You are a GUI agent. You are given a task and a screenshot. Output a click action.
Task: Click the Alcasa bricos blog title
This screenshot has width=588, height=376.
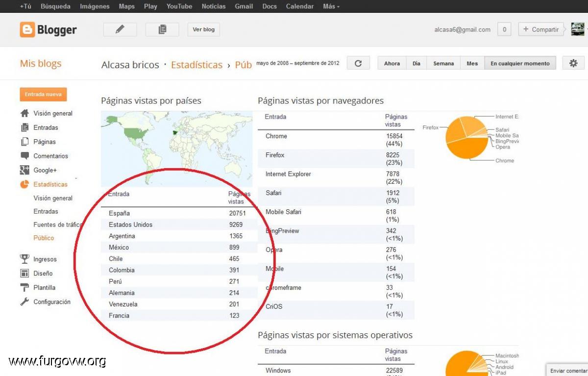130,65
